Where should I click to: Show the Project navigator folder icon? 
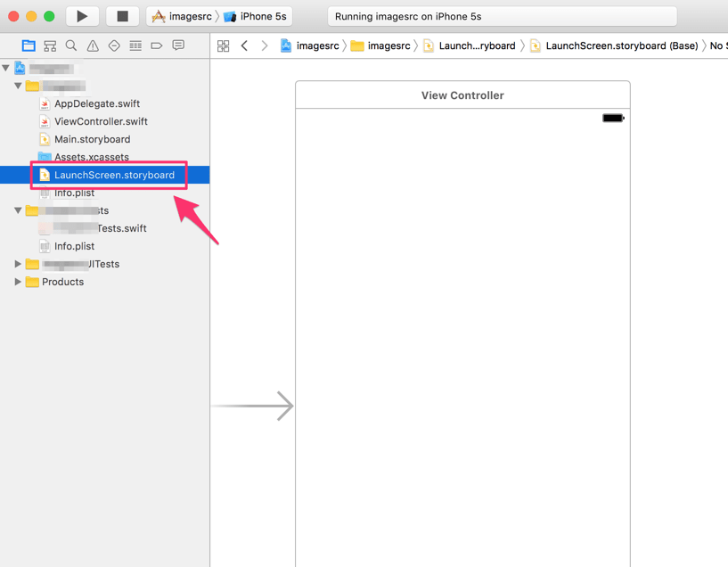(29, 45)
